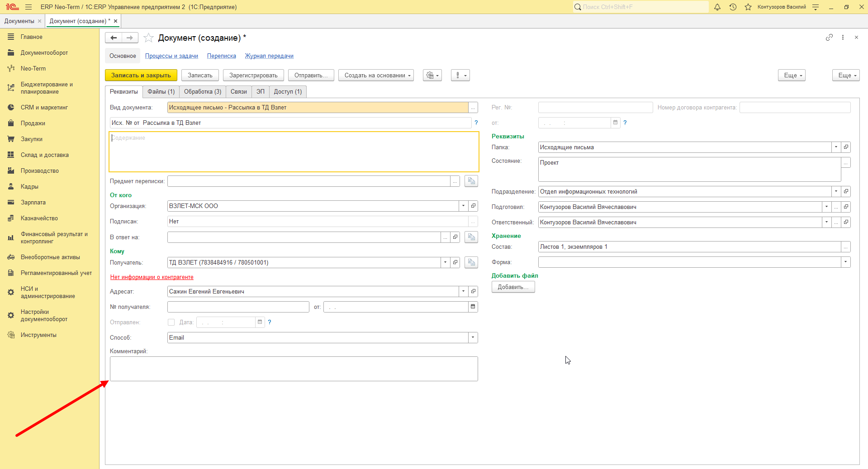The height and width of the screenshot is (469, 868).
Task: Open Организация field record icon
Action: point(473,206)
